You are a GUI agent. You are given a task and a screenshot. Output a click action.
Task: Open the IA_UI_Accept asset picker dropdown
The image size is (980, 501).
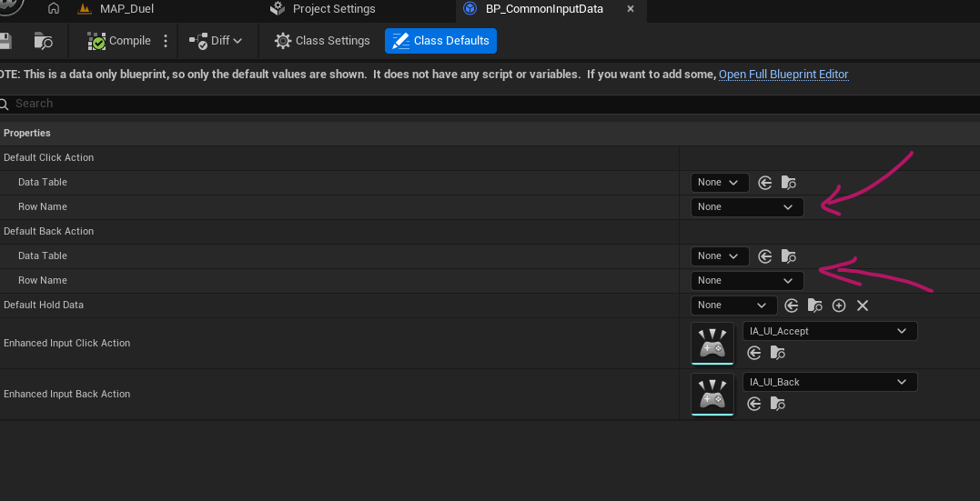pos(830,332)
